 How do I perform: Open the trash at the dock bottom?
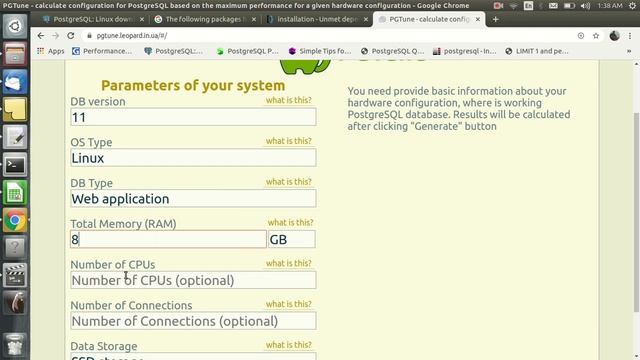pyautogui.click(x=15, y=345)
